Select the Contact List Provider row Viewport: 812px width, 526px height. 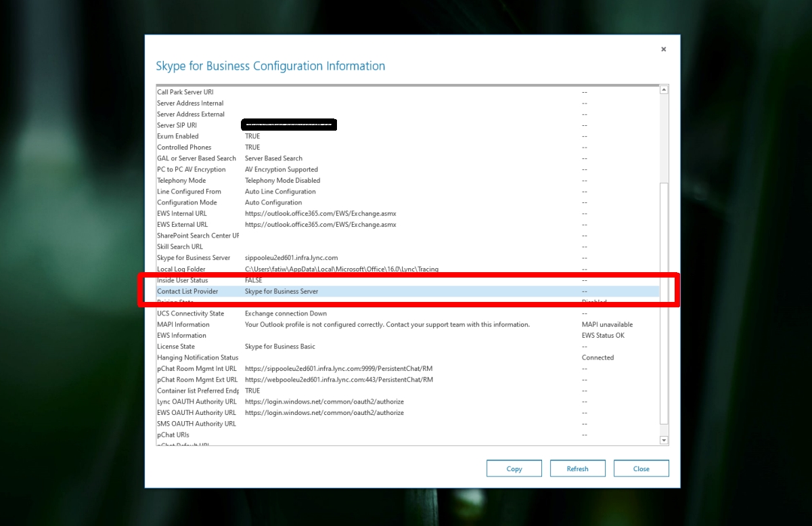(408, 291)
